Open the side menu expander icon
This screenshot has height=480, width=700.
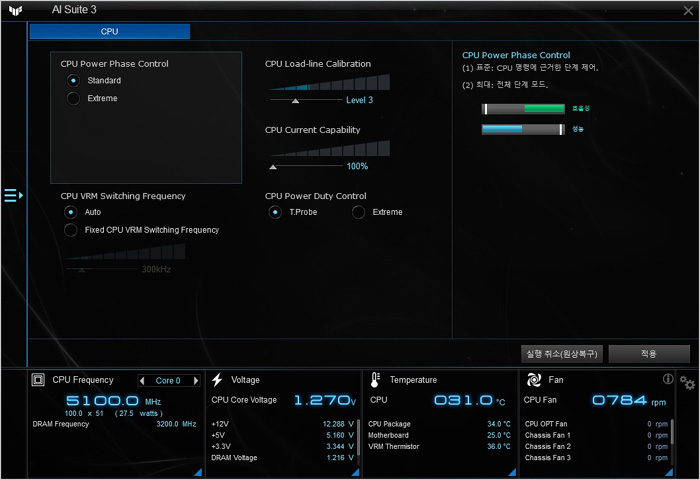pyautogui.click(x=13, y=196)
